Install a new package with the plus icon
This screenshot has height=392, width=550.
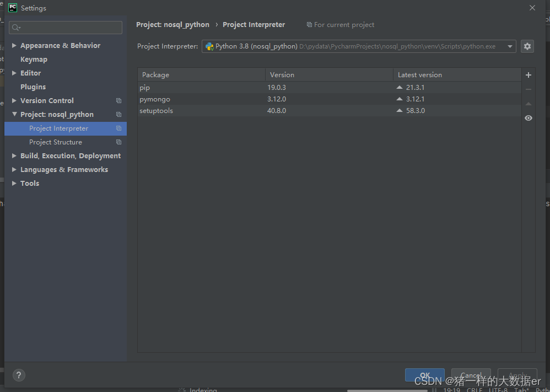coord(528,75)
